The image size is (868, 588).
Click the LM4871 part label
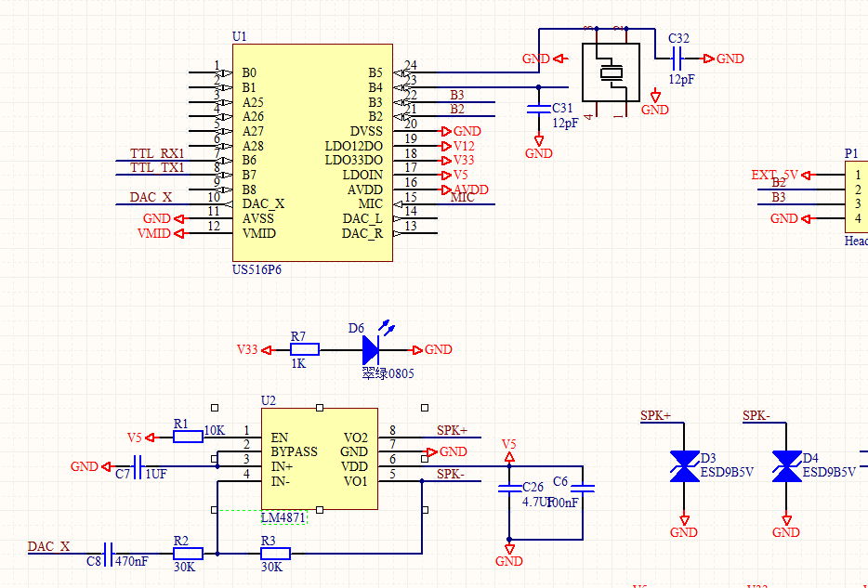click(x=283, y=517)
